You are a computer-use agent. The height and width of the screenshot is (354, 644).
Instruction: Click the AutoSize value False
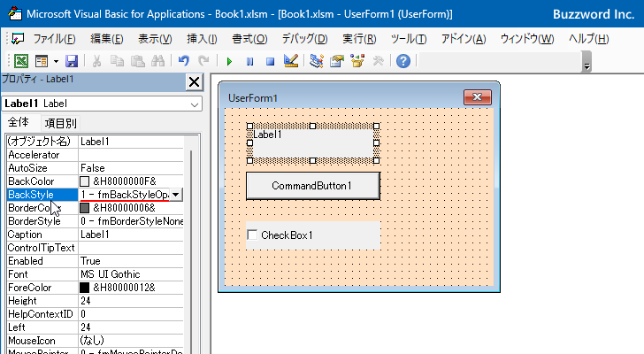[x=131, y=168]
